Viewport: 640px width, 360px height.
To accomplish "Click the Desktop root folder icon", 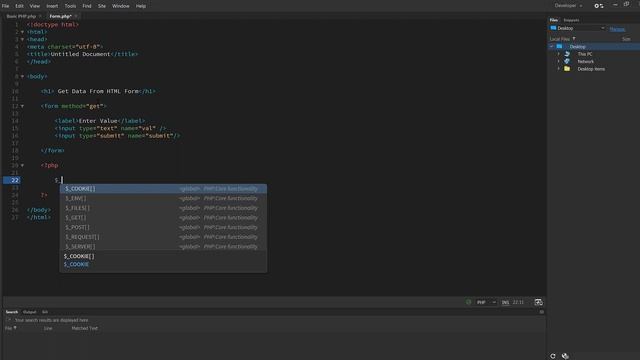I will pyautogui.click(x=559, y=47).
